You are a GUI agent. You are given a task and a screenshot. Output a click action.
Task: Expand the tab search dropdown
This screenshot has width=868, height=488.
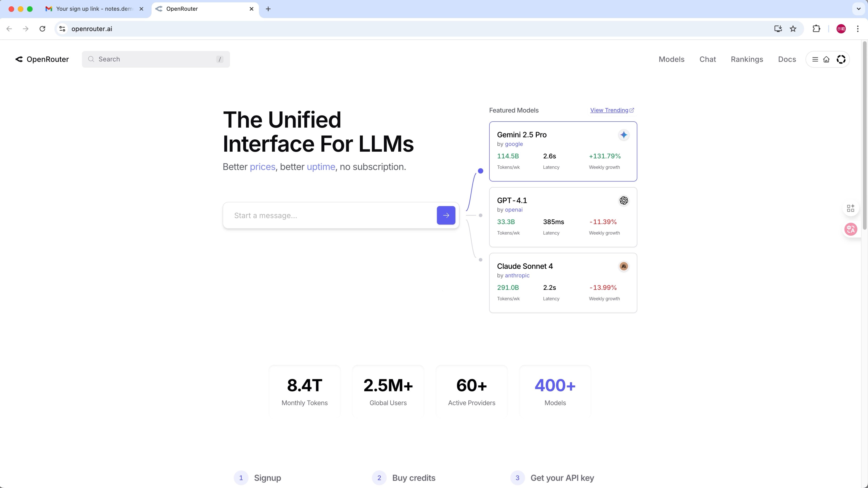pos(859,9)
